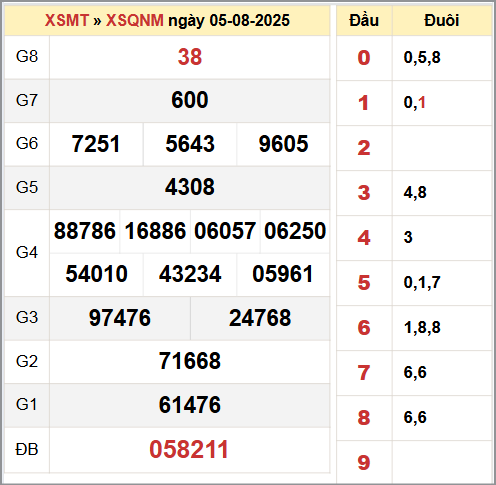Image resolution: width=496 pixels, height=485 pixels.
Task: Click the Đầu column header
Action: point(364,21)
